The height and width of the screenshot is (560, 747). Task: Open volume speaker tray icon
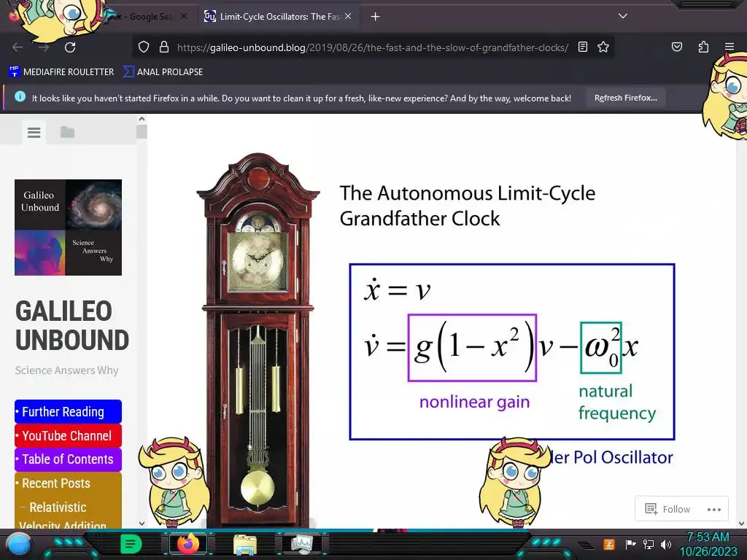(666, 544)
